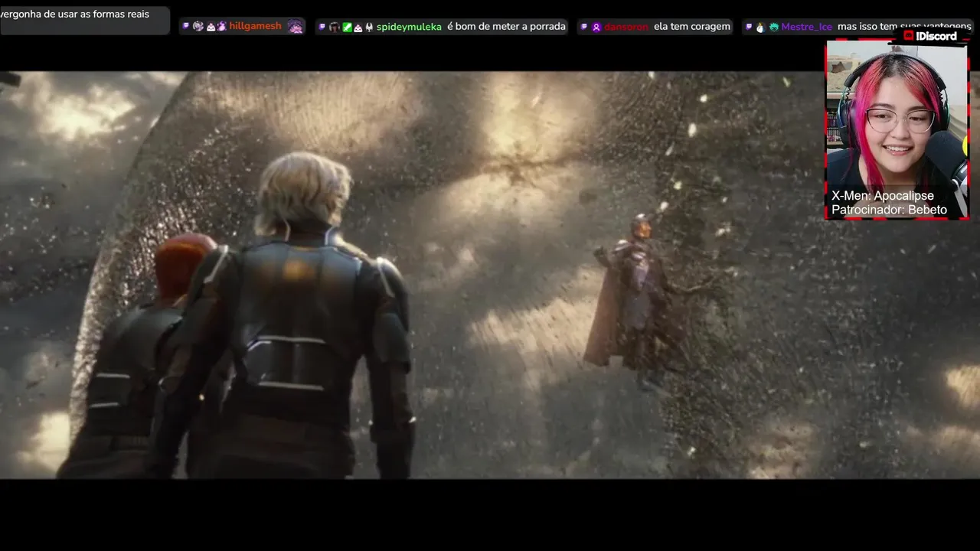Click the message "mas isso tem suas vantagens"
Screen dimensions: 980x551
coord(904,27)
